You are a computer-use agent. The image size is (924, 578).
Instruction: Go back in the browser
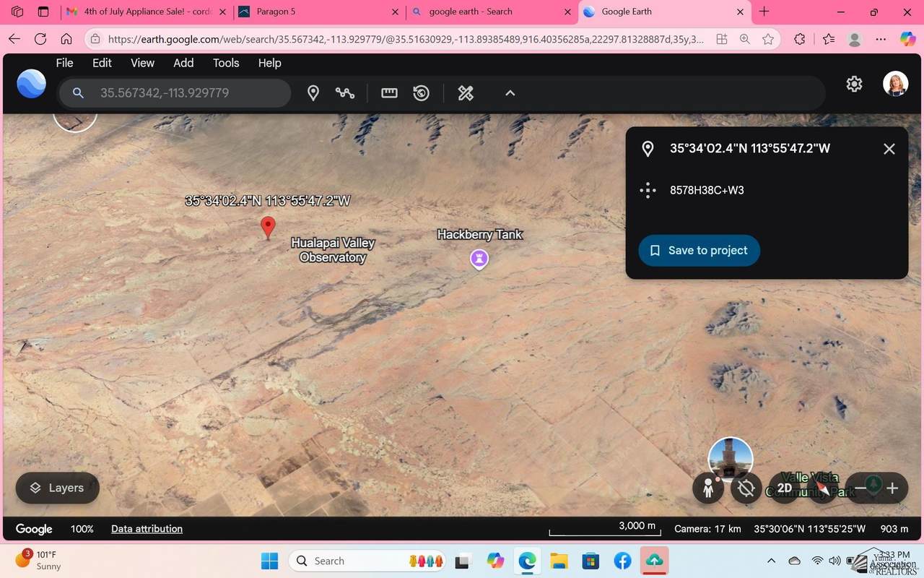coord(14,39)
